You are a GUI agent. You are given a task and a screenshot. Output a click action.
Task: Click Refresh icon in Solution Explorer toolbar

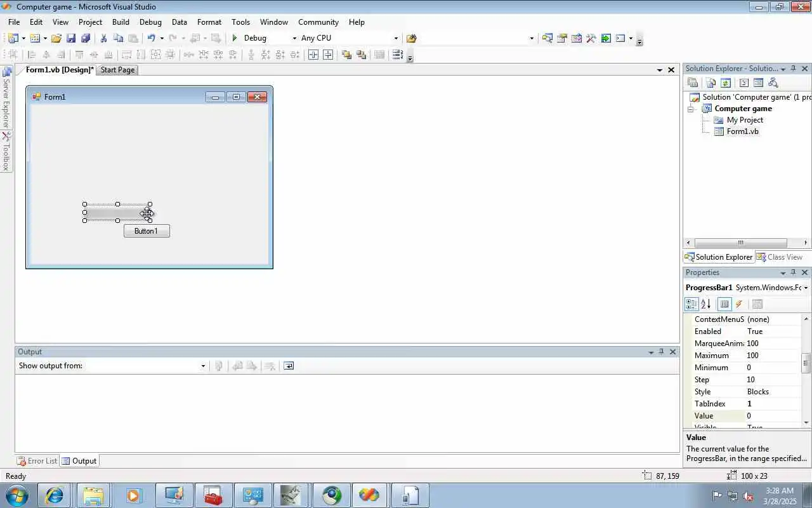point(726,83)
